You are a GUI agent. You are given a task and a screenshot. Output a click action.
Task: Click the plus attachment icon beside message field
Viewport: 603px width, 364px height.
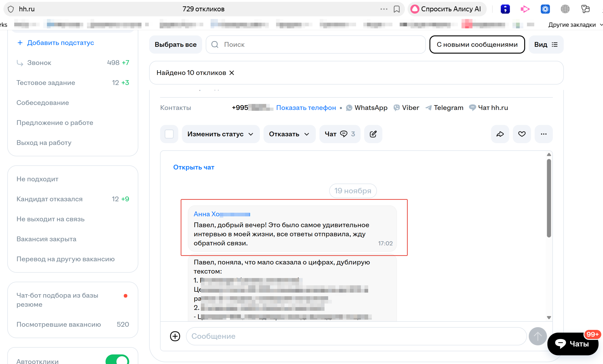click(175, 336)
